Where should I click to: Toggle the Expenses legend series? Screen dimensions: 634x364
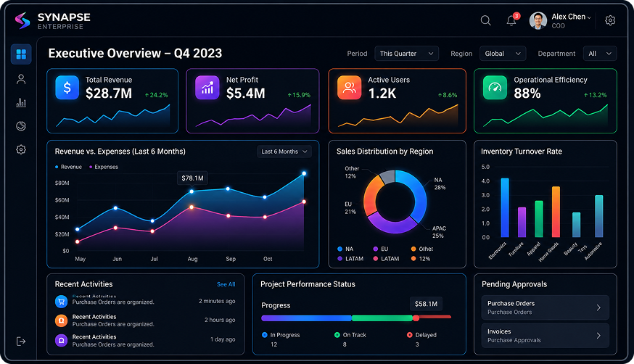[104, 167]
